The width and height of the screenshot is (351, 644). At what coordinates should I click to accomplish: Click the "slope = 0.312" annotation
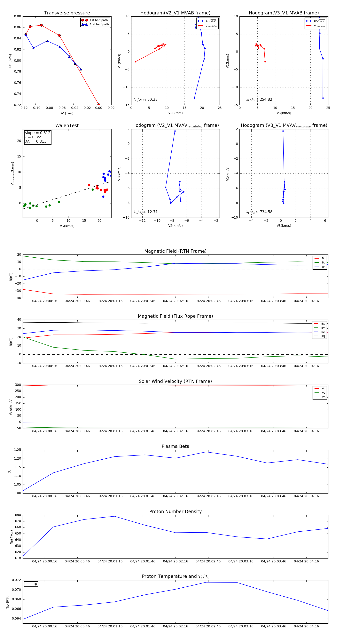point(37,133)
